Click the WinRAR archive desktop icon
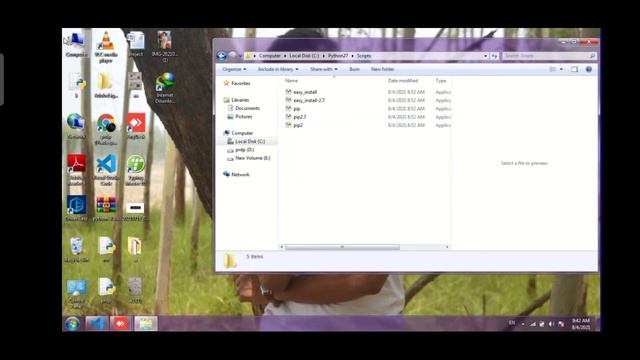Image resolution: width=640 pixels, height=360 pixels. click(x=106, y=208)
